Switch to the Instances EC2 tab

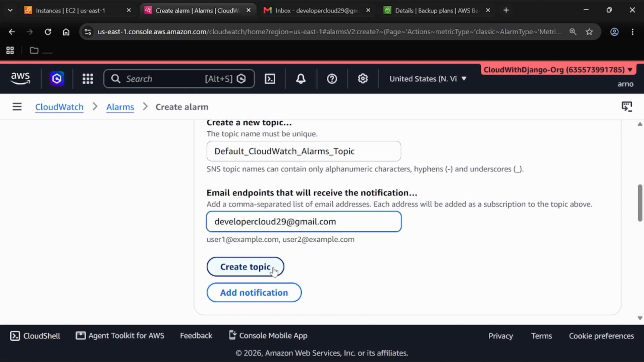[78, 10]
